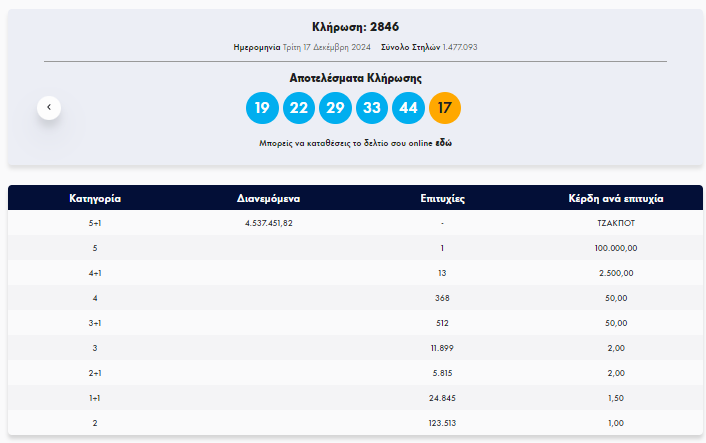The image size is (706, 443).
Task: Click the 'Κατηγορία' column header
Action: point(95,199)
